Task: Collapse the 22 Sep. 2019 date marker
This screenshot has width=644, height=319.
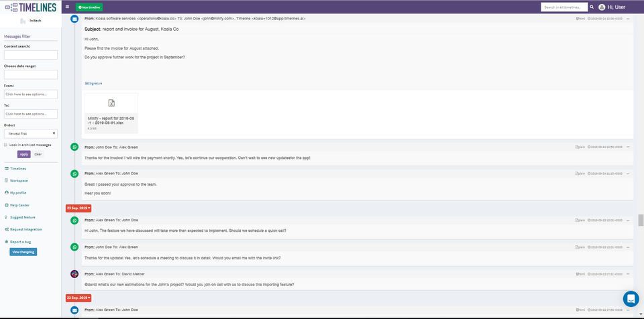Action: pyautogui.click(x=78, y=298)
